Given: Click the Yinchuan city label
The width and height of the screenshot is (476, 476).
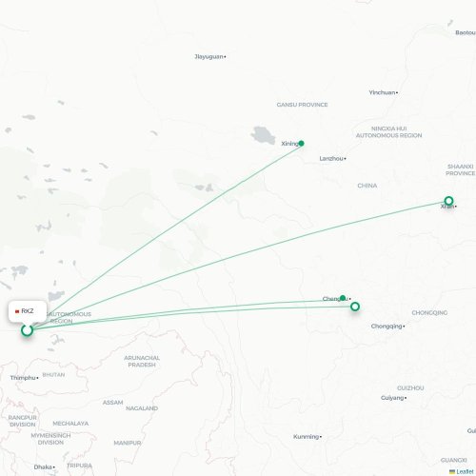Looking at the screenshot, I should click(x=382, y=92).
